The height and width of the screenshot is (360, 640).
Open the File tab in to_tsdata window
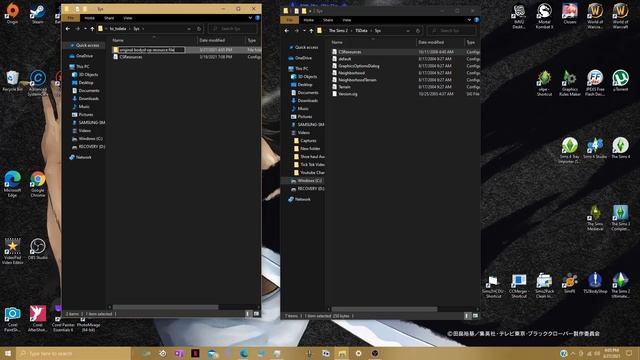[71, 18]
